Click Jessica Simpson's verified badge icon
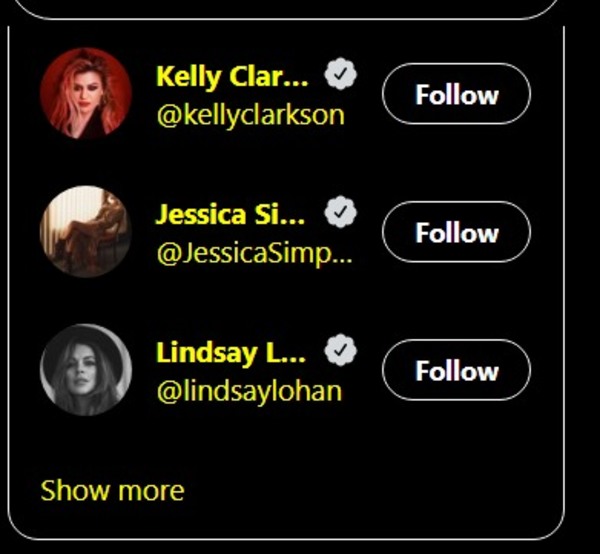600x554 pixels. [x=340, y=212]
